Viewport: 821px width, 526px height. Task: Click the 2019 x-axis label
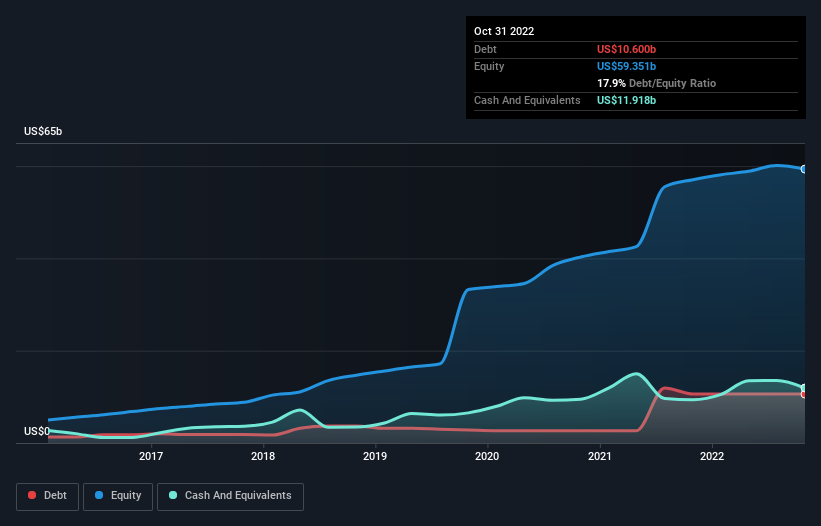(x=375, y=456)
